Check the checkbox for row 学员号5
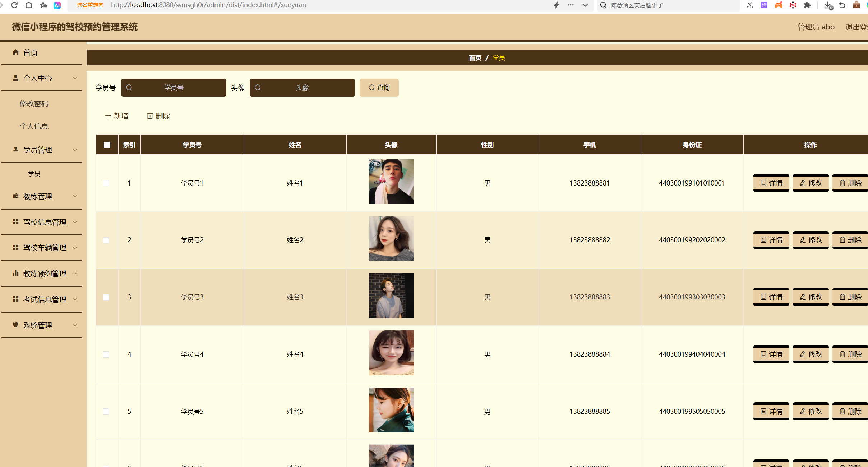The image size is (868, 467). tap(106, 412)
